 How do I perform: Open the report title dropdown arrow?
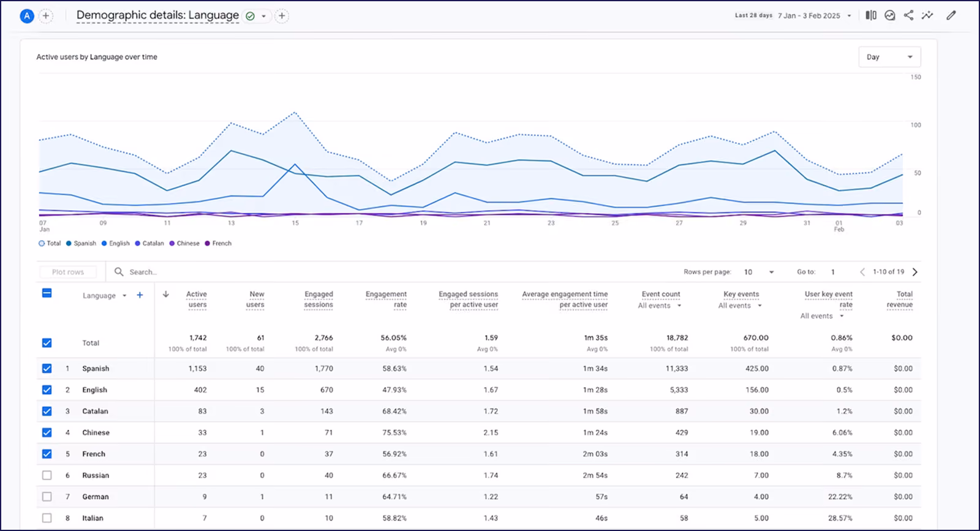coord(264,16)
